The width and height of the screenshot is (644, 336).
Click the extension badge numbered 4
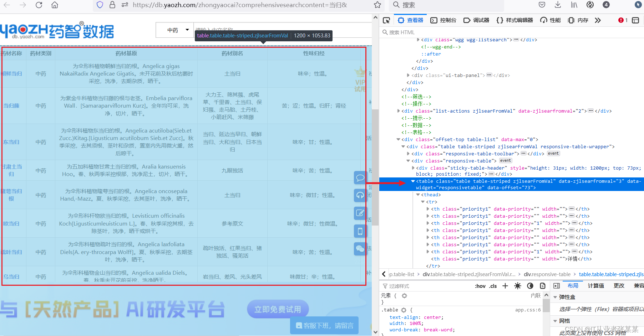606,5
